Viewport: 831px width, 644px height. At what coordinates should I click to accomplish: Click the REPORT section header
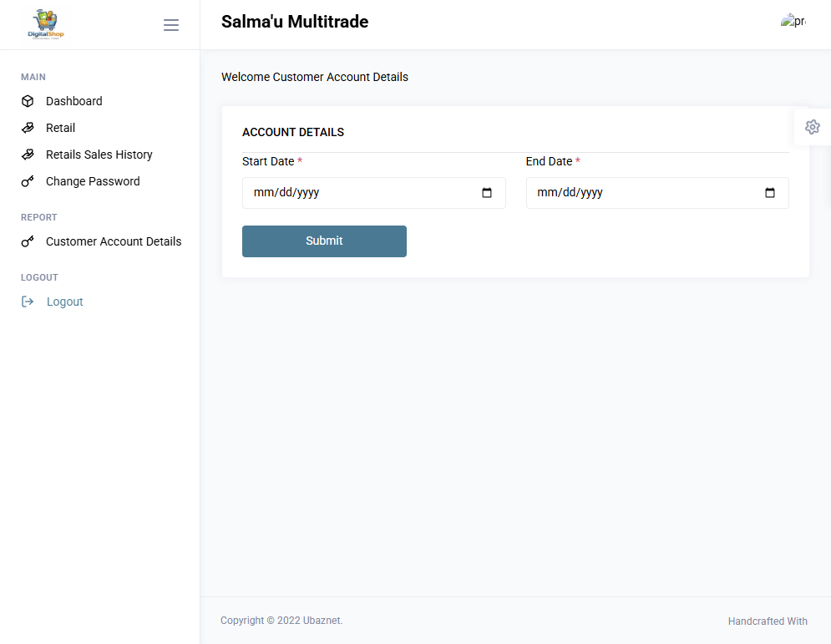click(x=39, y=217)
